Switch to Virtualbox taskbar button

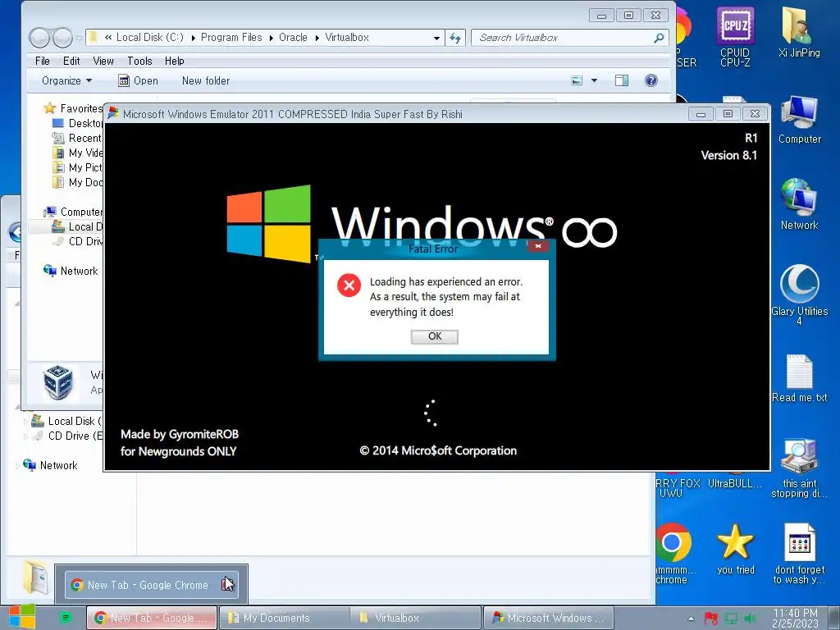(x=416, y=619)
